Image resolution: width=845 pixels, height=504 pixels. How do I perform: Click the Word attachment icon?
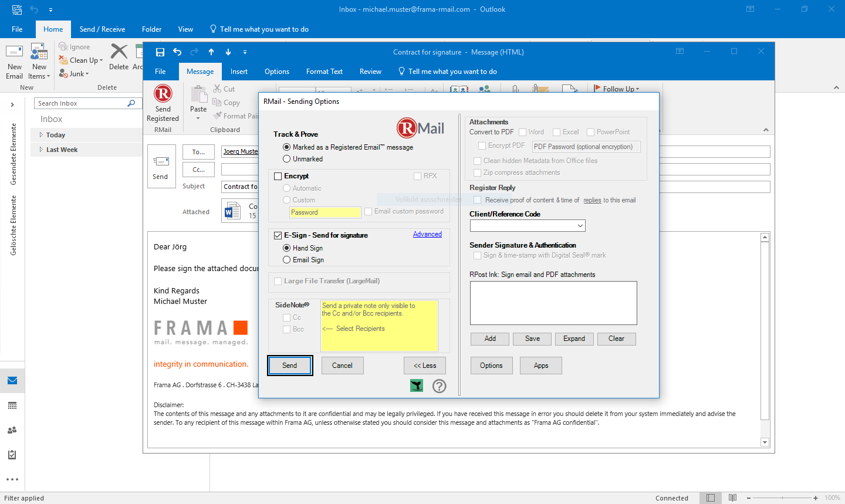click(232, 211)
